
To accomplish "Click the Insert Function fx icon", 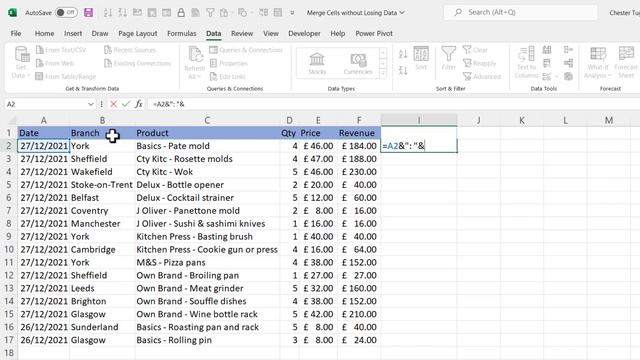I will 139,104.
